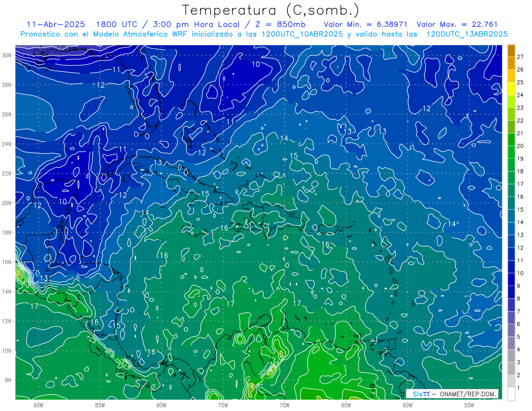This screenshot has height=411, width=532.
Task: Click legend value label '21'
Action: tap(520, 133)
